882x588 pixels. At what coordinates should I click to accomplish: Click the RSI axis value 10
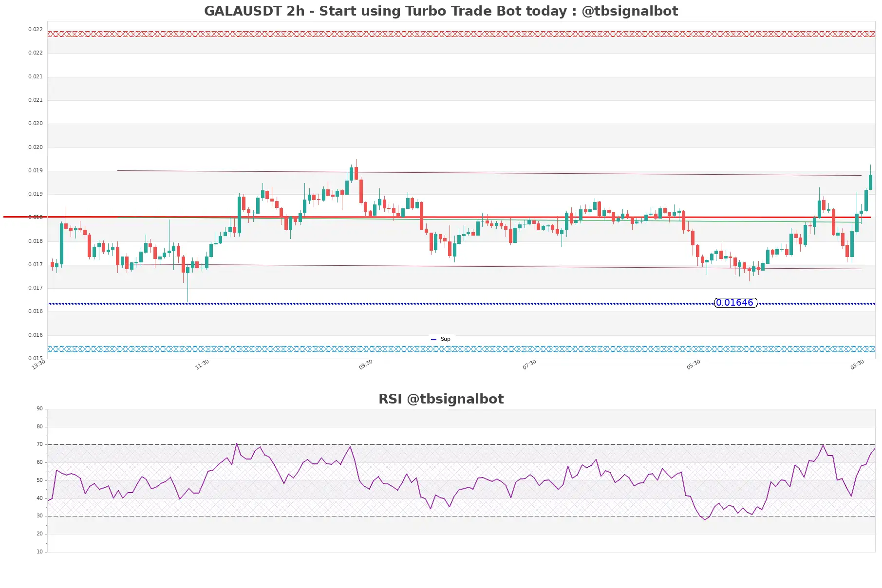(39, 552)
